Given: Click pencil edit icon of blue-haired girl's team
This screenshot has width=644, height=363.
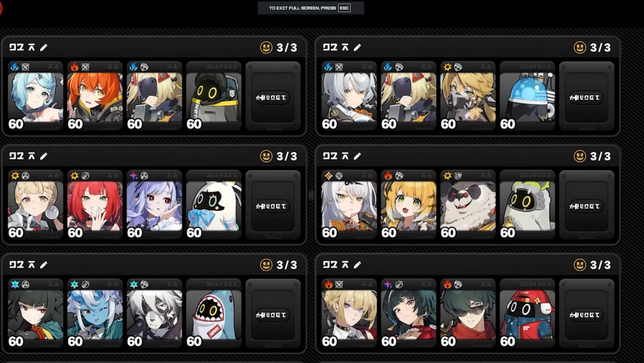Looking at the screenshot, I should click(x=44, y=47).
